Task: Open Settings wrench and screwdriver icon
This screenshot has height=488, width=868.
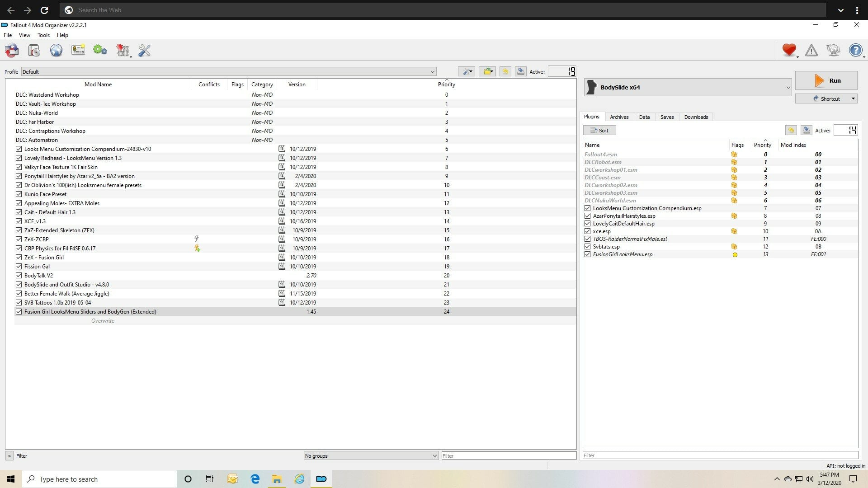Action: tap(144, 50)
